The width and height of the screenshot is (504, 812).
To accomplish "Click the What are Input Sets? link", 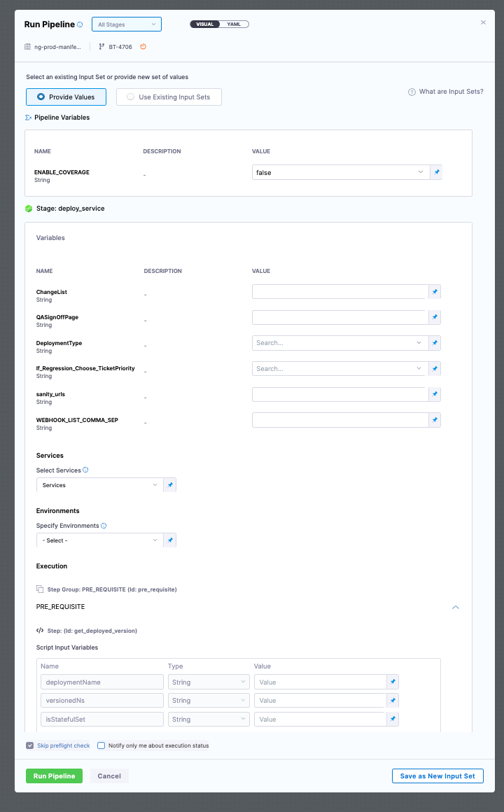I will [451, 92].
